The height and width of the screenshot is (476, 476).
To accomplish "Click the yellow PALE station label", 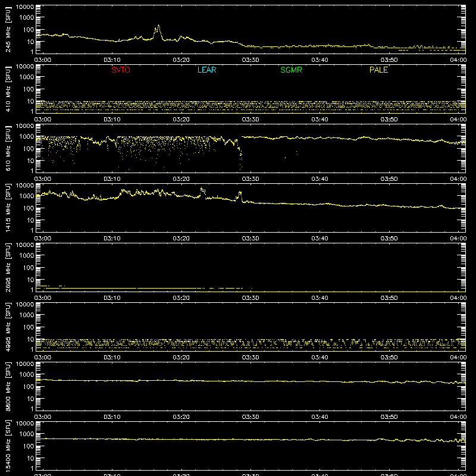I will pyautogui.click(x=378, y=70).
